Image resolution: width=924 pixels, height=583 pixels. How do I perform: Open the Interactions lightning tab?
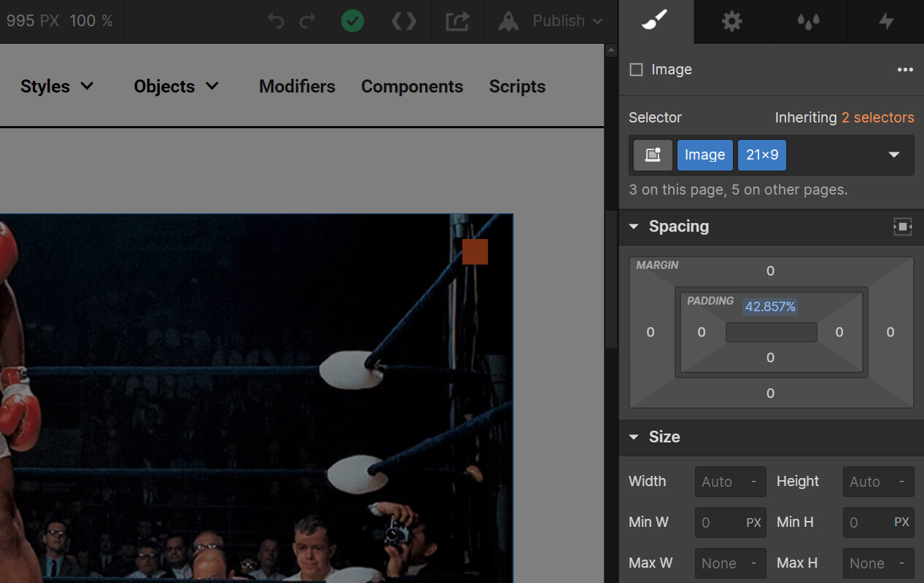886,21
